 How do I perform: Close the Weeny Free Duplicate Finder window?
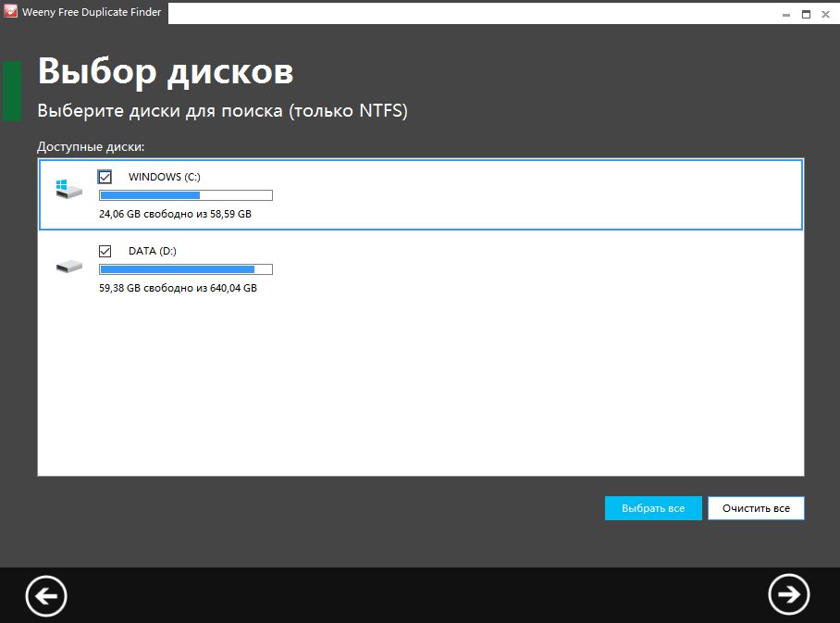[x=825, y=15]
